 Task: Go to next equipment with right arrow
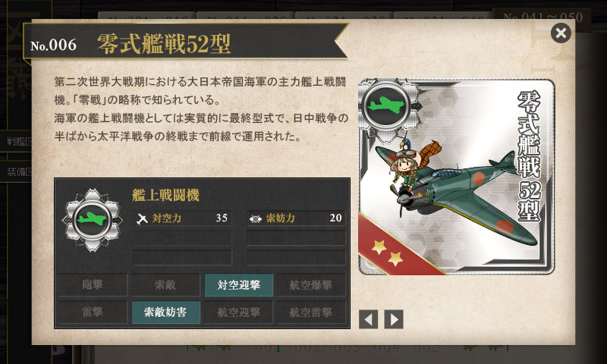point(394,319)
